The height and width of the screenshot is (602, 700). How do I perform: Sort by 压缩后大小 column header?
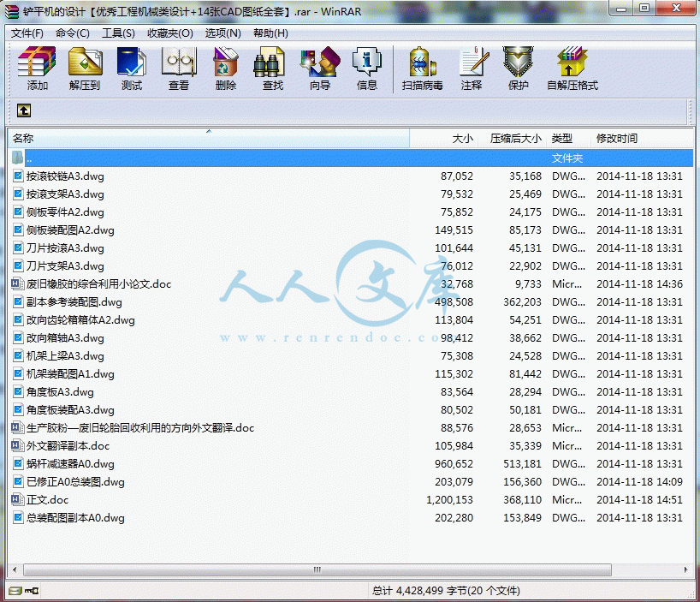coord(512,139)
